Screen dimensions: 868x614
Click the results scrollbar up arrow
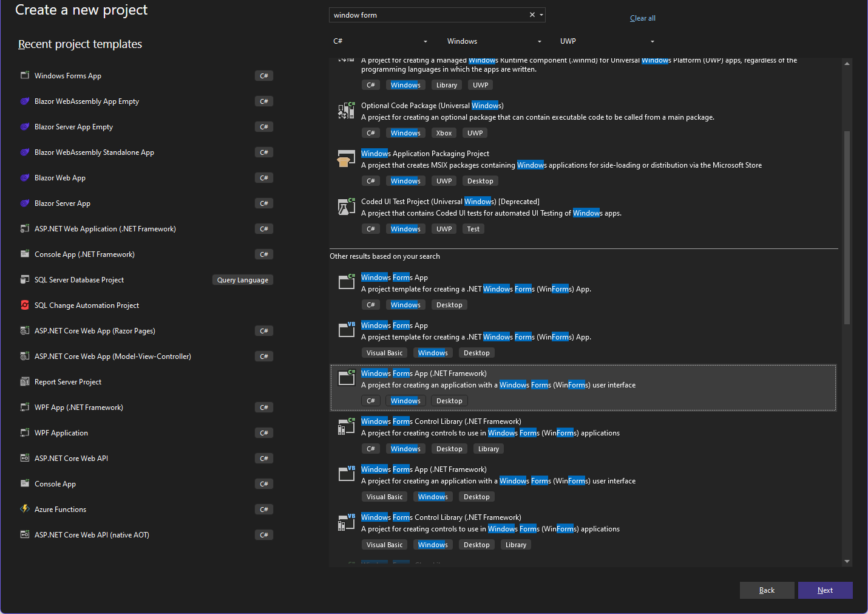point(847,63)
